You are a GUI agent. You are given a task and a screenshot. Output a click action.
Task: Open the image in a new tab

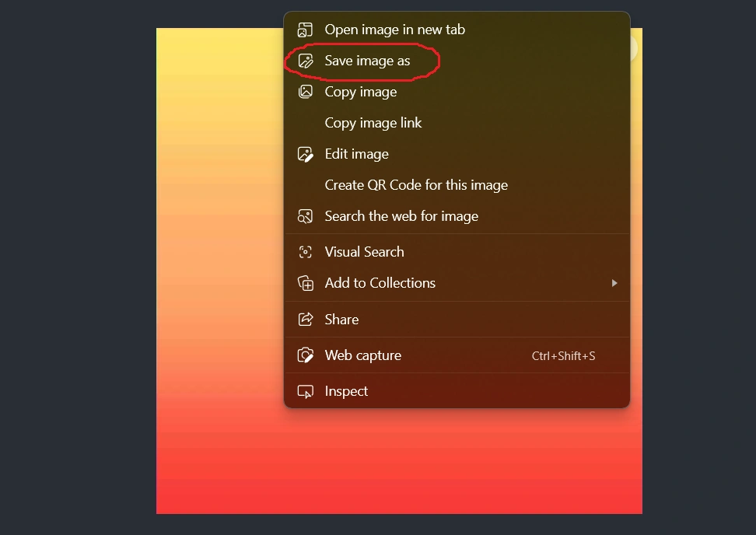394,30
